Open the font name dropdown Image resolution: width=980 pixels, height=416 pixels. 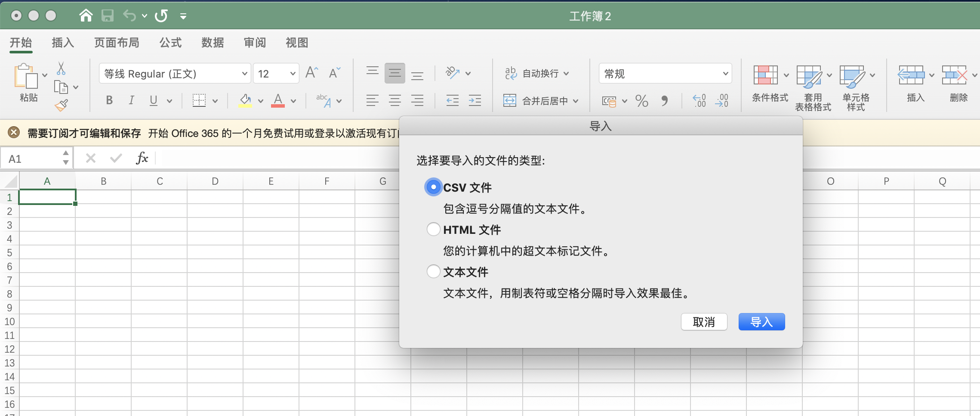pyautogui.click(x=243, y=73)
